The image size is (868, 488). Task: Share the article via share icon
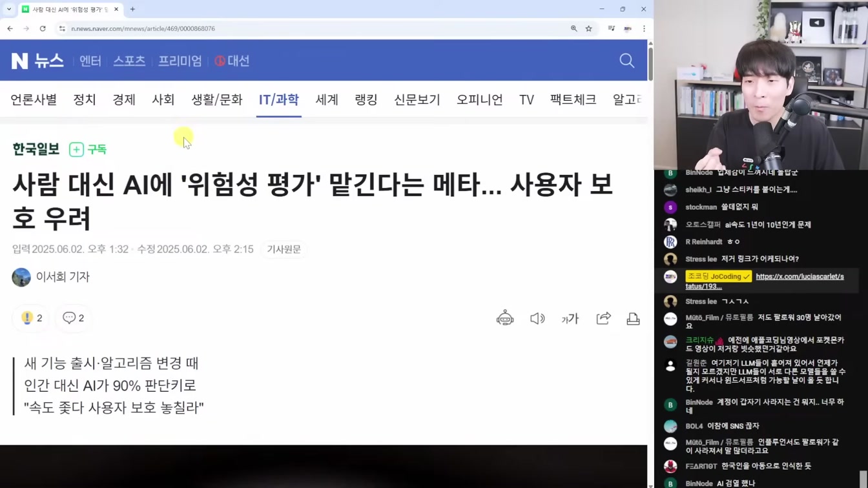[603, 318]
